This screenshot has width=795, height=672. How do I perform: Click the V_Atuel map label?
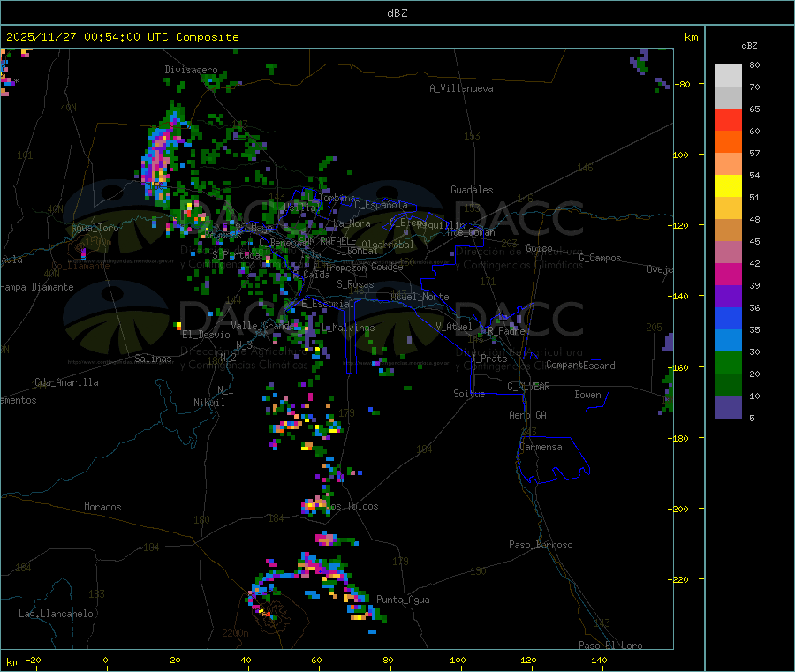[454, 327]
